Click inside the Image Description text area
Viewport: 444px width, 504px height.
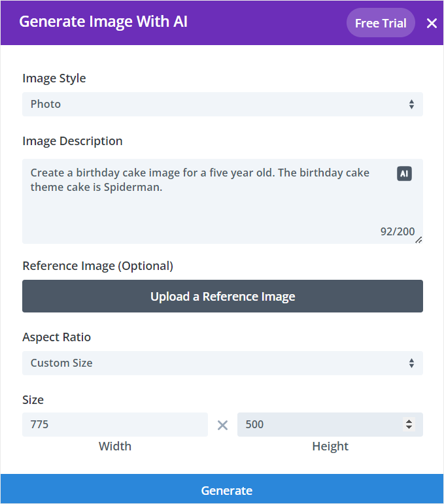222,201
